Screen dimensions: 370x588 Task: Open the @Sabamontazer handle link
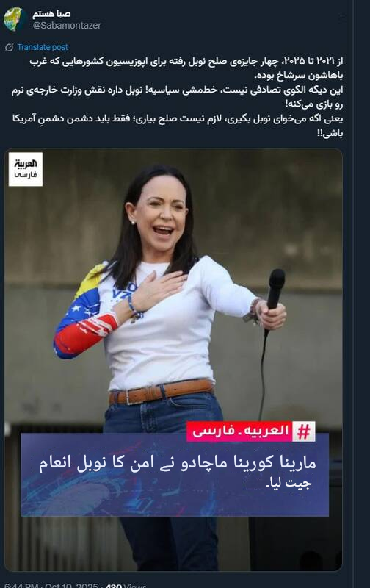tap(67, 26)
